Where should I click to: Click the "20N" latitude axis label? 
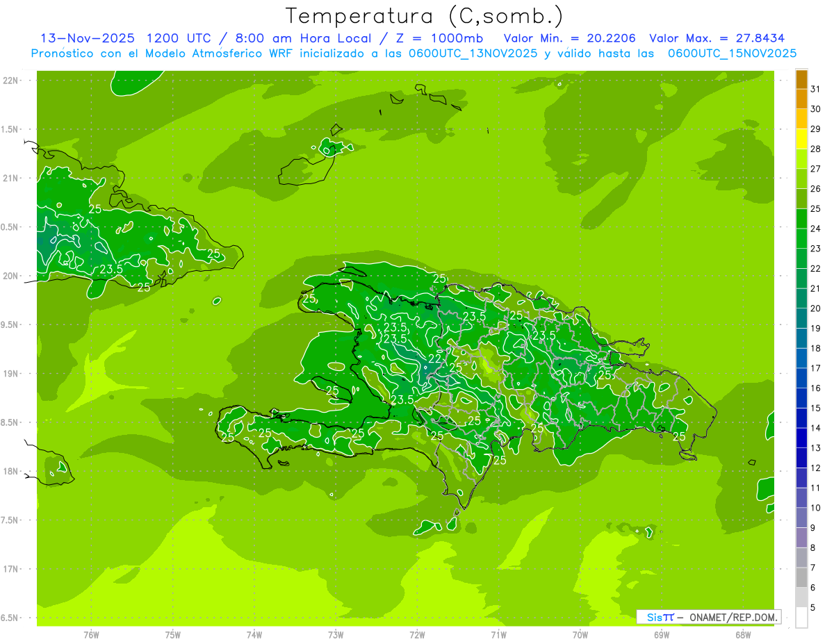(x=10, y=276)
